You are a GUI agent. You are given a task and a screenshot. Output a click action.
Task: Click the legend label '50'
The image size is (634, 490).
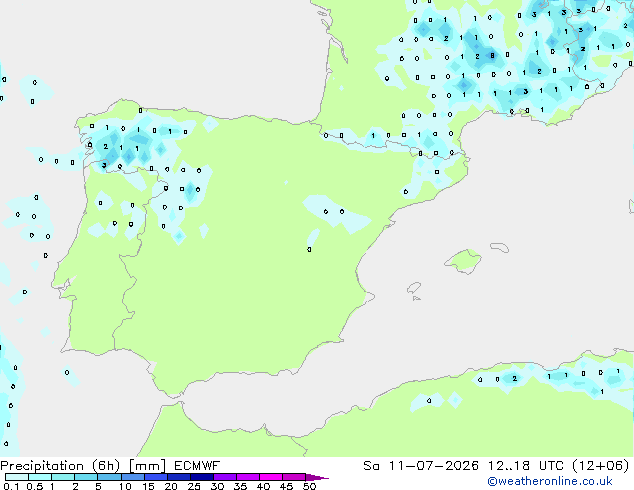click(x=309, y=486)
